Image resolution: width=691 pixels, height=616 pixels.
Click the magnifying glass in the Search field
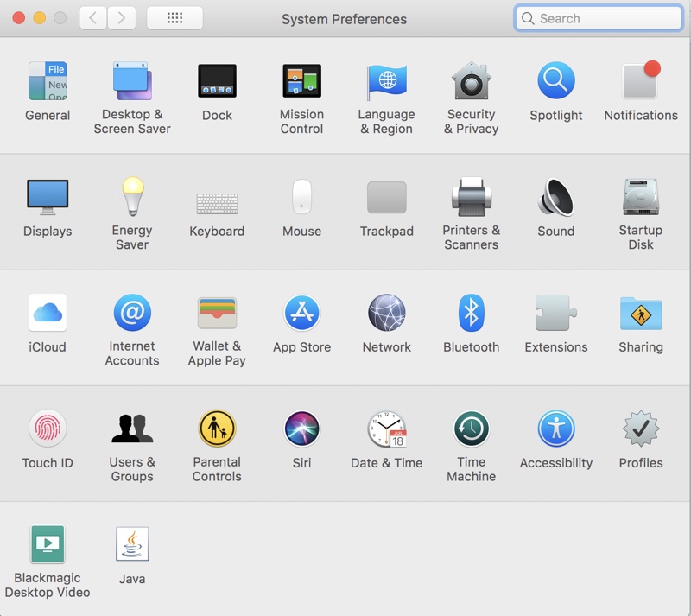click(528, 18)
